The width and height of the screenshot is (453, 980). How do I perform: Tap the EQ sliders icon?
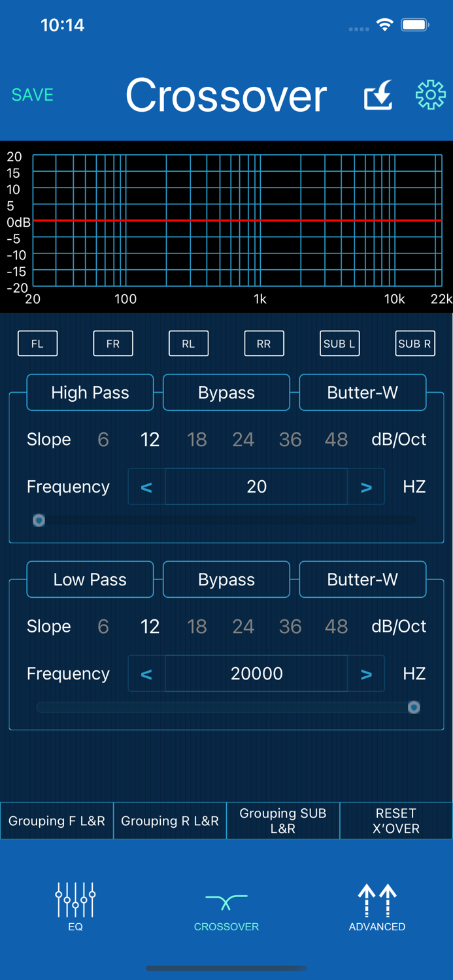(75, 900)
